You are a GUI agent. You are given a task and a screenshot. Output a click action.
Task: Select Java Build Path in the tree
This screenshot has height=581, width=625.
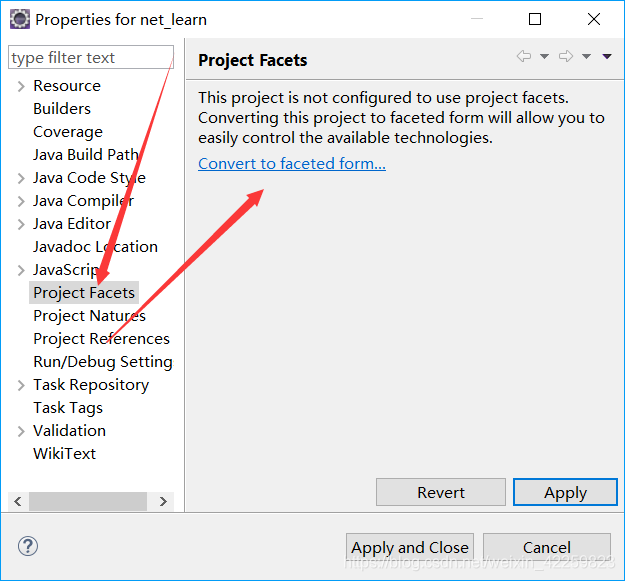(x=86, y=155)
